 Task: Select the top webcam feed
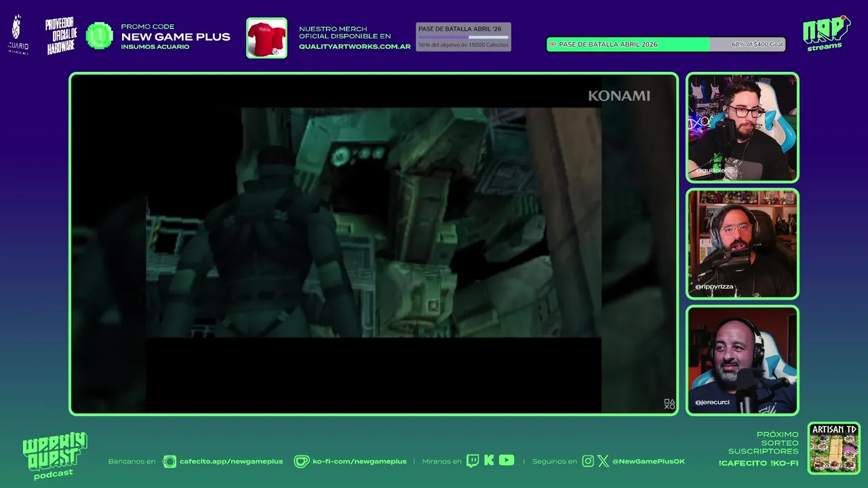click(x=743, y=127)
